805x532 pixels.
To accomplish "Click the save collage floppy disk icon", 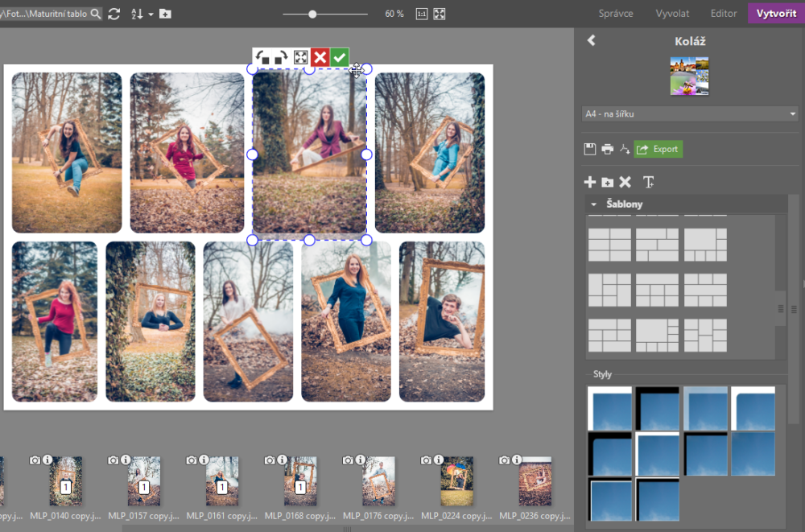I will coord(590,149).
